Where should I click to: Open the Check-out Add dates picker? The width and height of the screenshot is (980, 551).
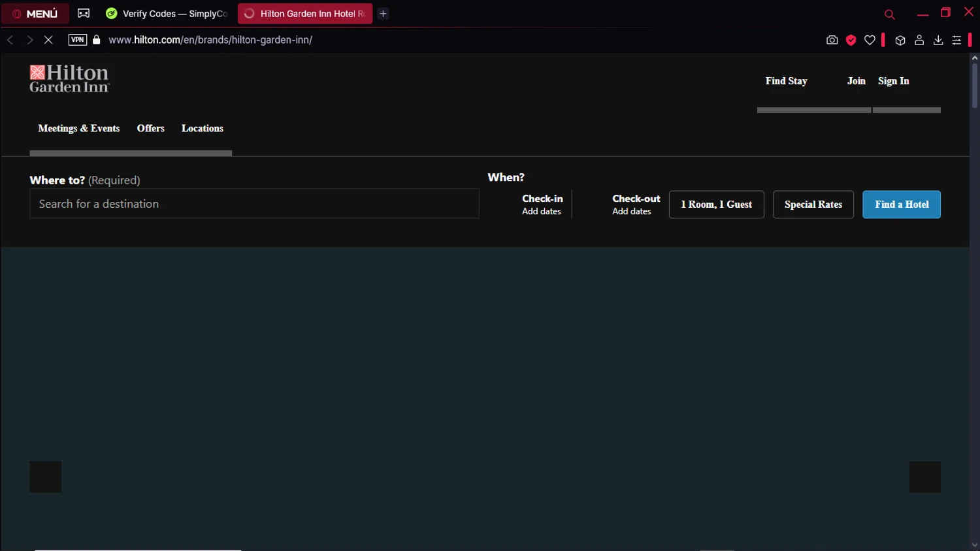coord(636,204)
